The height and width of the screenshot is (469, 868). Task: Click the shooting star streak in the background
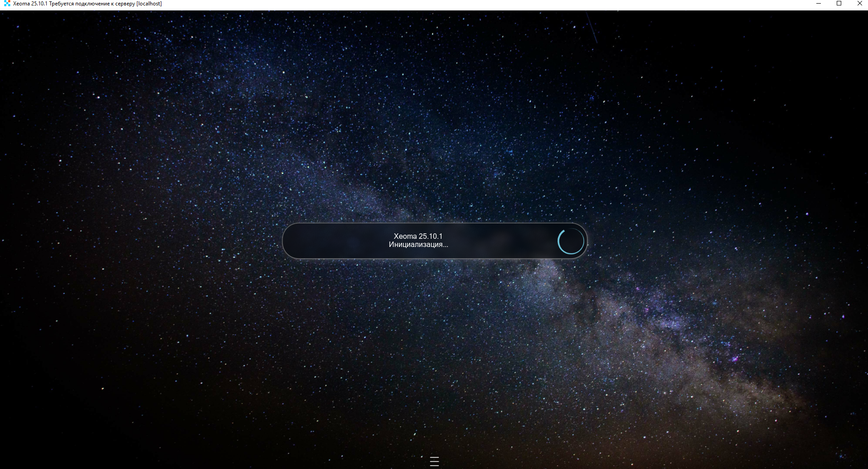click(x=592, y=28)
